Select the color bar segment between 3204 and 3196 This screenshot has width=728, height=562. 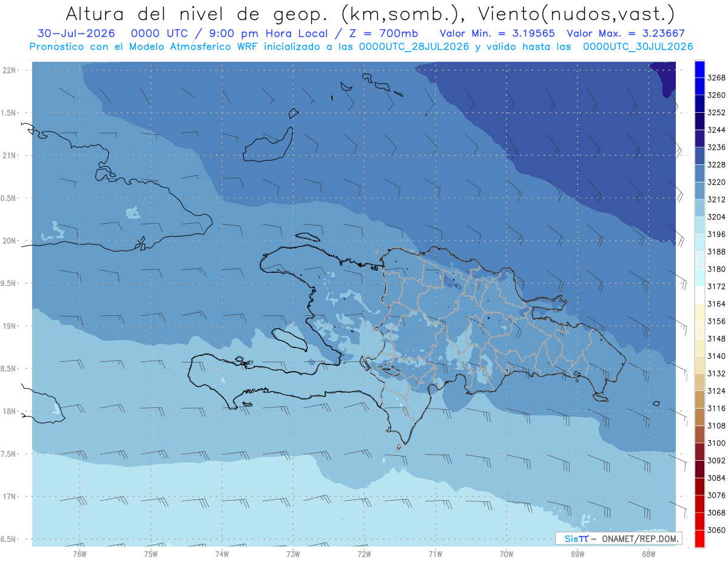pos(699,225)
